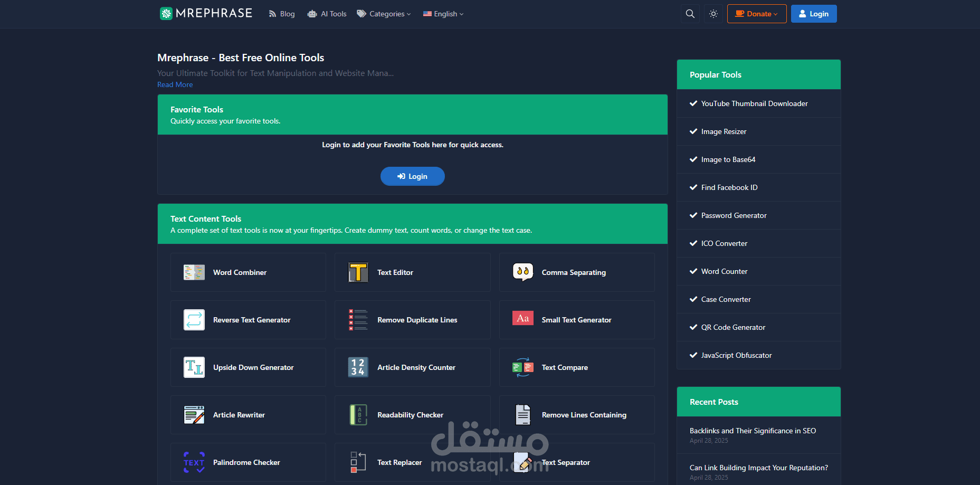
Task: Open post Backlinks and Their Significance in SEO
Action: (753, 431)
